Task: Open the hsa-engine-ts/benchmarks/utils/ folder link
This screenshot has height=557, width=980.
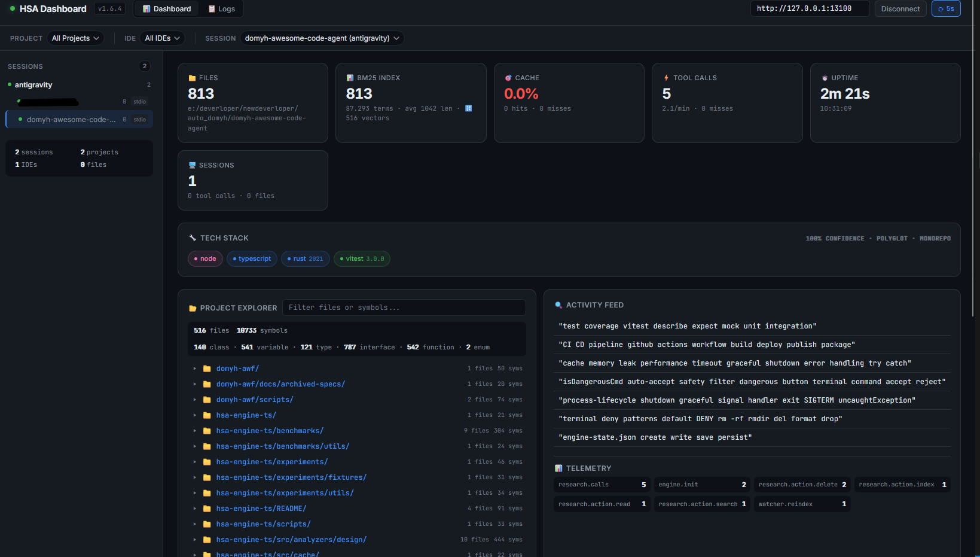Action: 283,446
